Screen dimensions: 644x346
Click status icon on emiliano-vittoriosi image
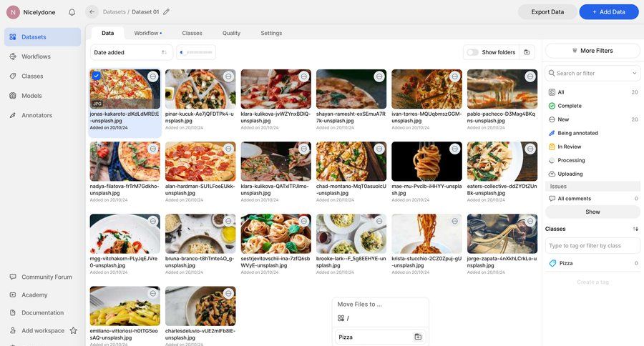coord(153,294)
